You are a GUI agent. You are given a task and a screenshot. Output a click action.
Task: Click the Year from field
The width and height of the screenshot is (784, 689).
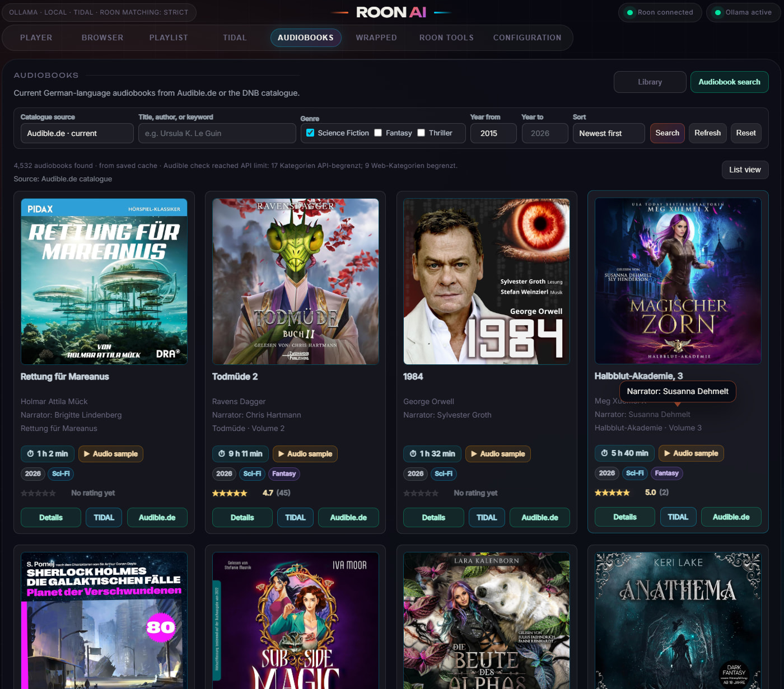(493, 133)
